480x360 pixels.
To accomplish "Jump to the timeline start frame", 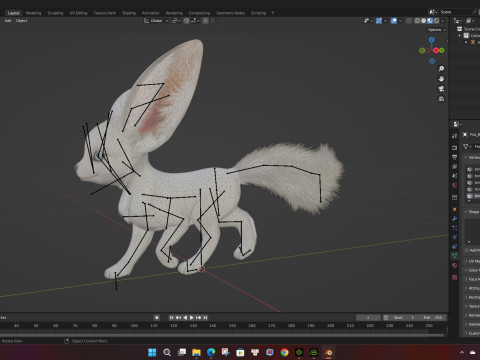I will [x=172, y=317].
